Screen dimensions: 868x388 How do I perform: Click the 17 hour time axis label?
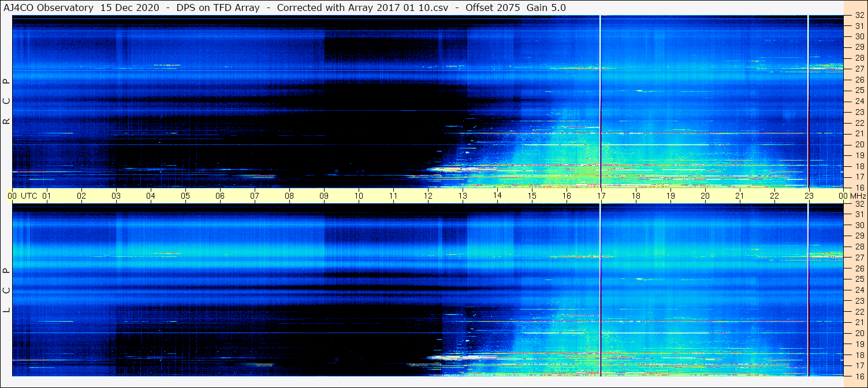[x=601, y=196]
